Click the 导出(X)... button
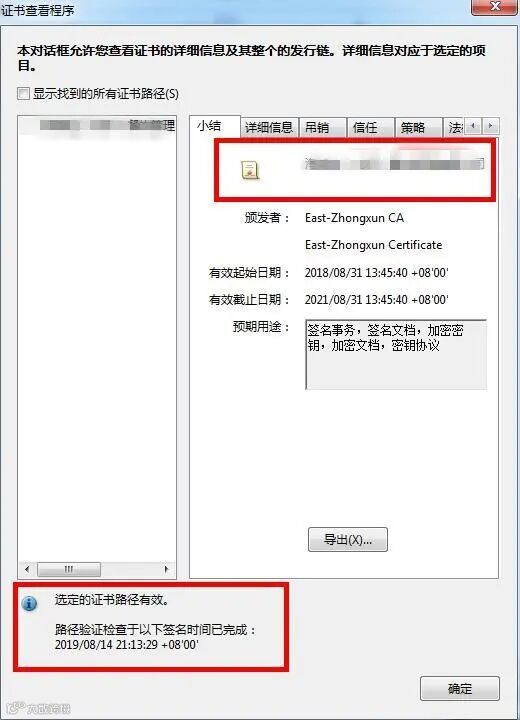The width and height of the screenshot is (520, 720). (x=348, y=540)
